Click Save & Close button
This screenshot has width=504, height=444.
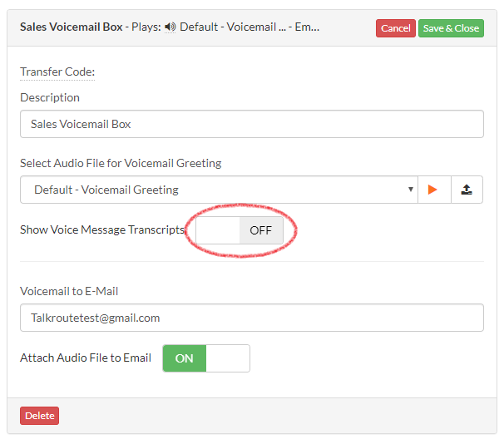(x=451, y=28)
